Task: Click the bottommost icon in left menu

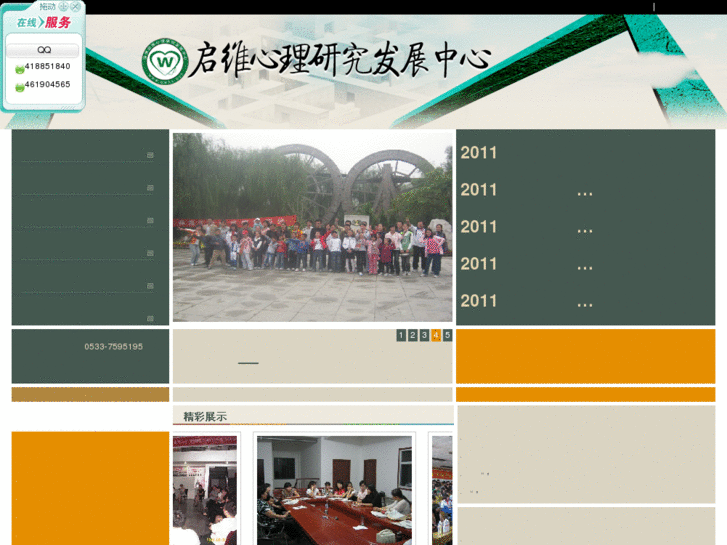Action: coord(150,319)
